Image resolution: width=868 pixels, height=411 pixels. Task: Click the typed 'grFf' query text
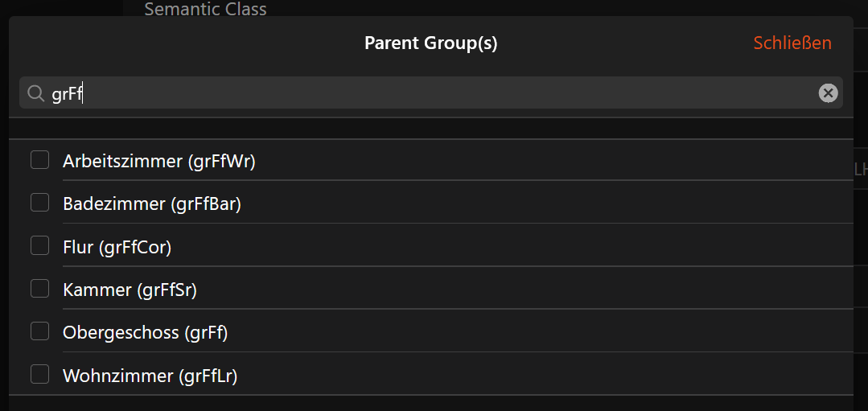pos(68,94)
